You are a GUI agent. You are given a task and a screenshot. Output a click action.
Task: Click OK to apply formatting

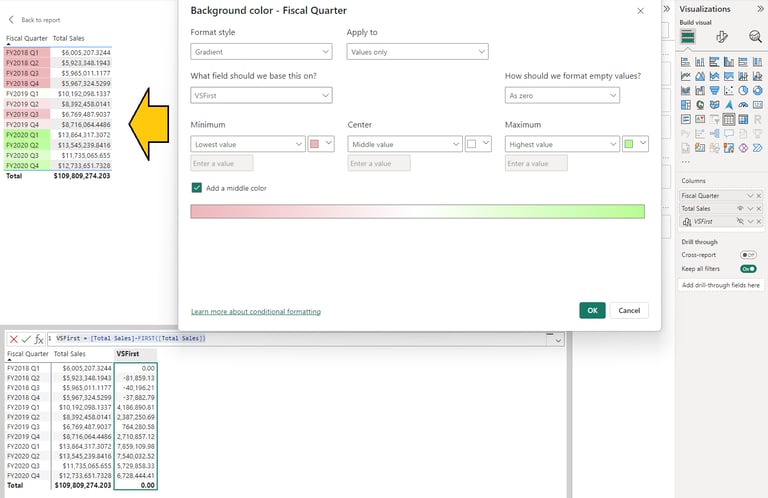point(592,310)
